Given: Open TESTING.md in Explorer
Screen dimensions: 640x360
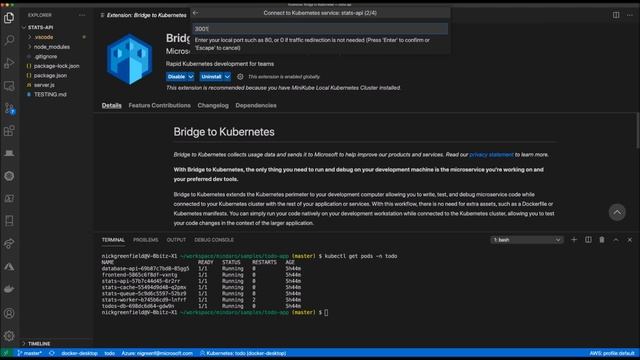Looking at the screenshot, I should (50, 94).
